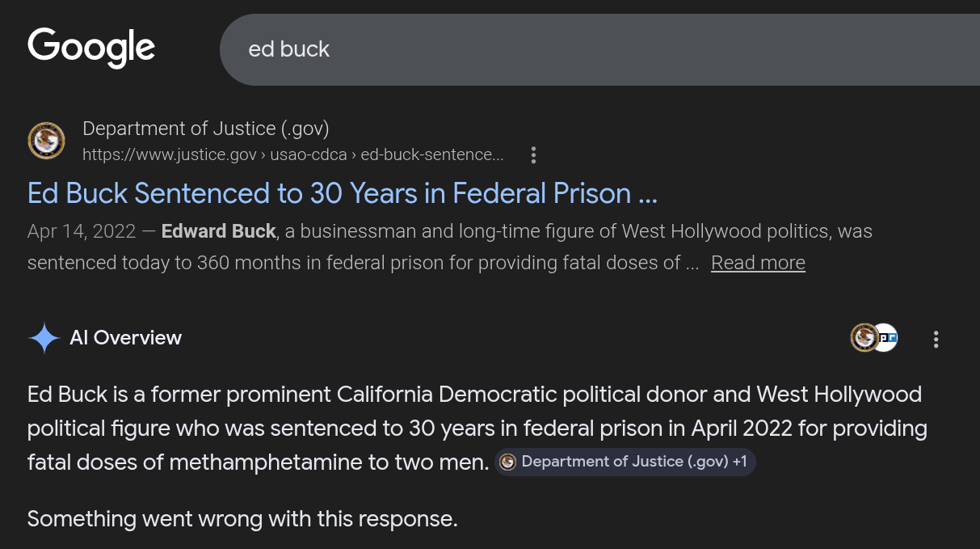Click second overlapping source icon in AI Overview header

point(888,338)
